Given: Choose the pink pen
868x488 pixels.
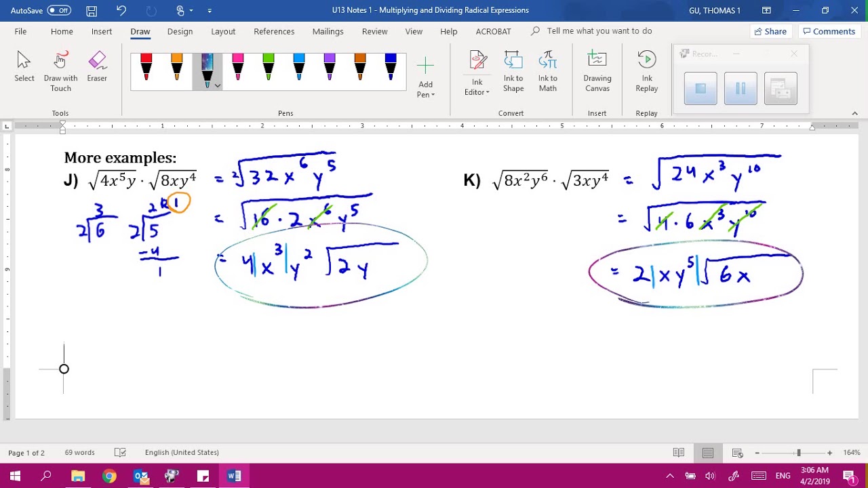Looking at the screenshot, I should [237, 68].
